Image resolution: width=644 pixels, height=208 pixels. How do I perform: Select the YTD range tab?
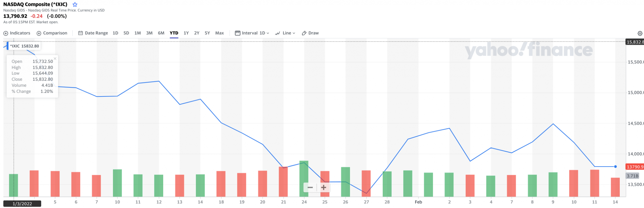coord(174,33)
